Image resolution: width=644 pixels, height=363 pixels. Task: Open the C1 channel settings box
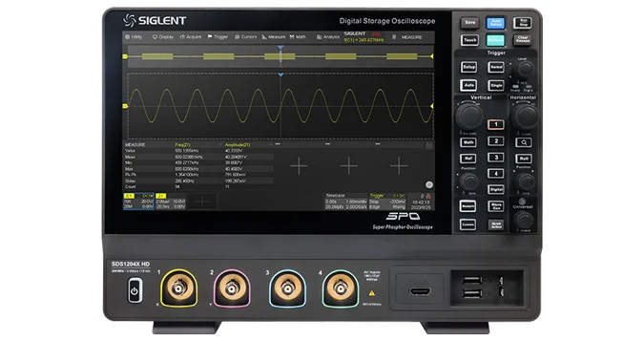139,202
